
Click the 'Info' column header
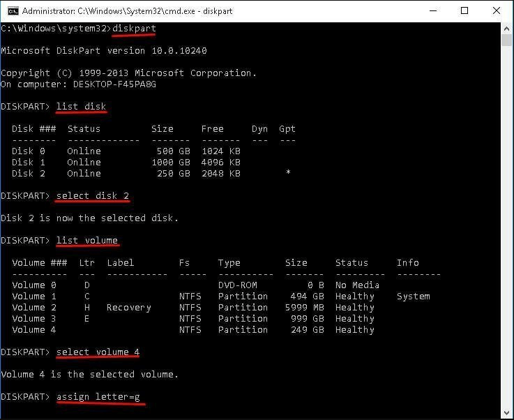pos(408,263)
